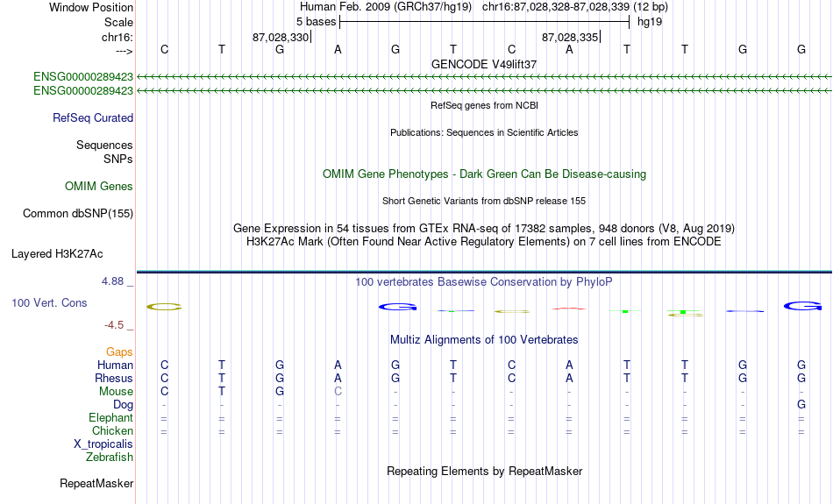833x504 pixels.
Task: Click the SNPs track label
Action: click(x=118, y=159)
